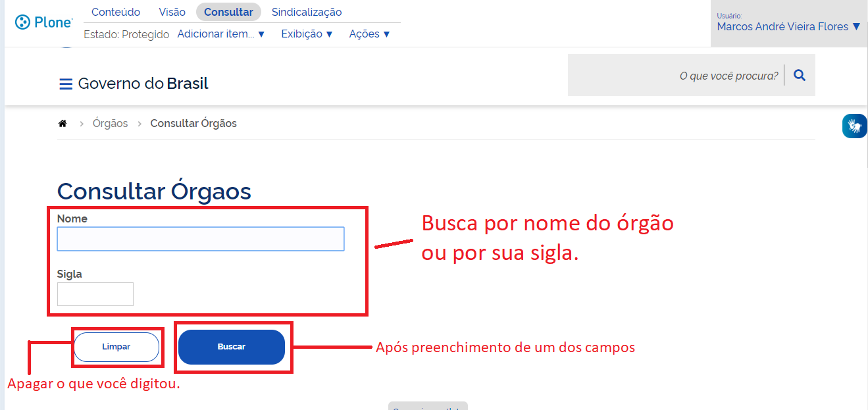Follow the Órgãos breadcrumb link

click(x=111, y=124)
